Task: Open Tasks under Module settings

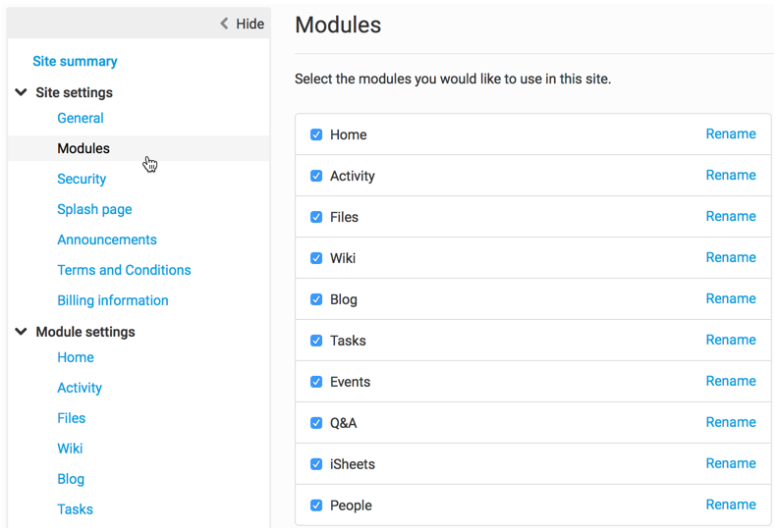Action: click(76, 509)
